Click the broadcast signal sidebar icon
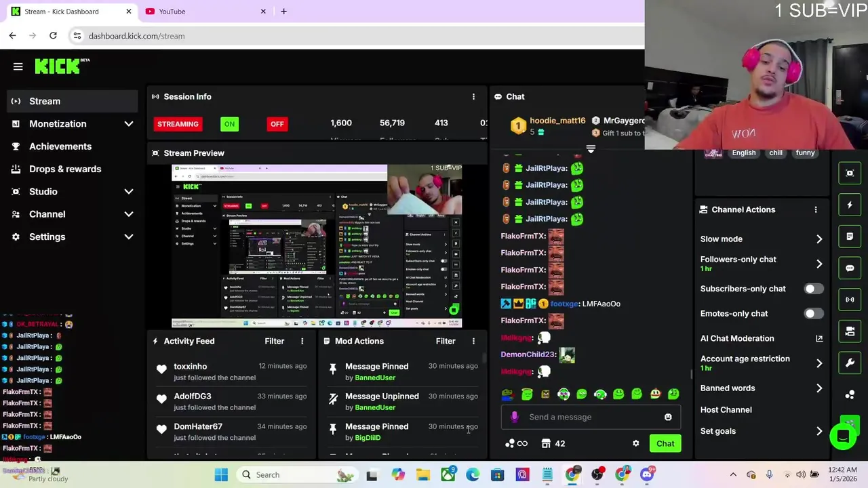Image resolution: width=868 pixels, height=488 pixels. click(850, 300)
